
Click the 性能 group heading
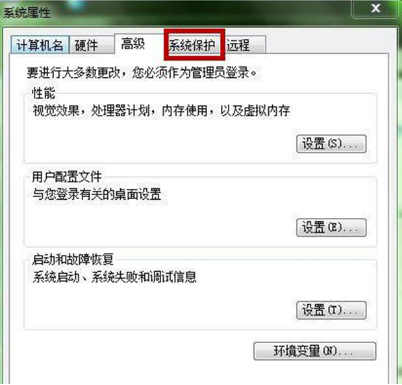(x=43, y=93)
